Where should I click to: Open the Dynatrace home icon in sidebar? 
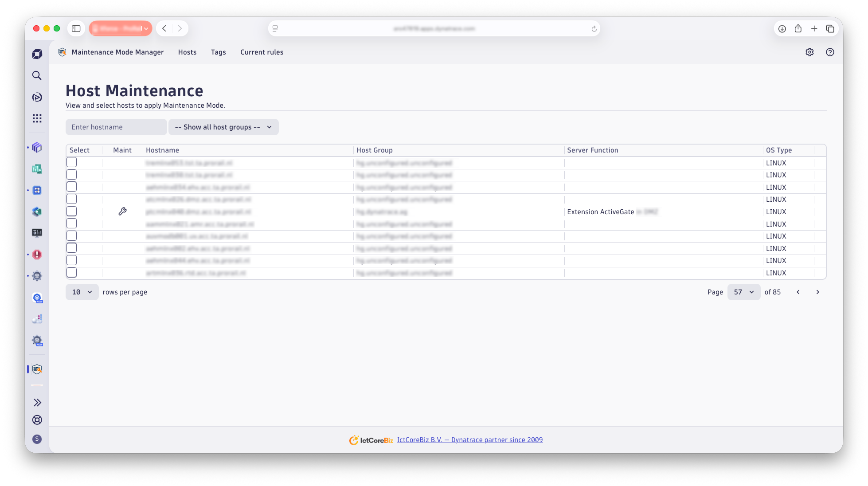[37, 53]
